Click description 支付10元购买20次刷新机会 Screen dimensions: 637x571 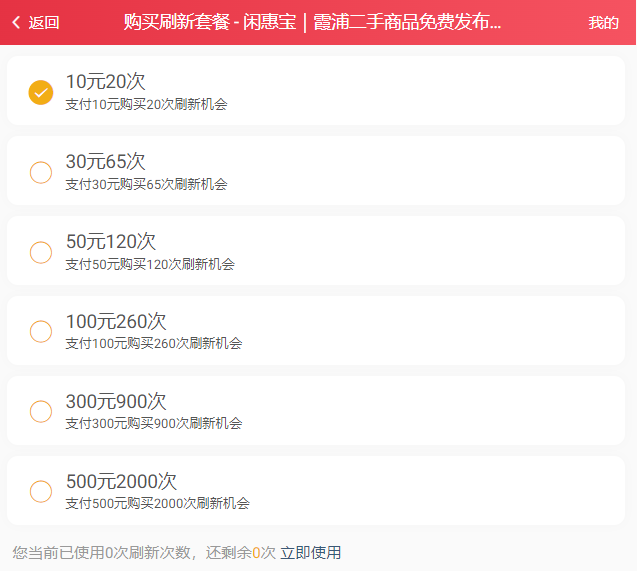147,104
